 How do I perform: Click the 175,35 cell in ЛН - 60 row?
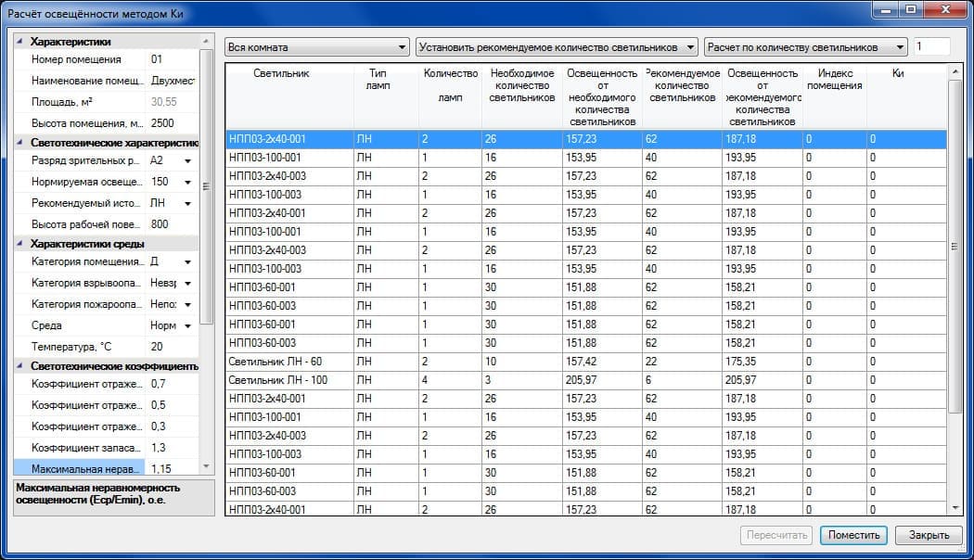tap(762, 362)
